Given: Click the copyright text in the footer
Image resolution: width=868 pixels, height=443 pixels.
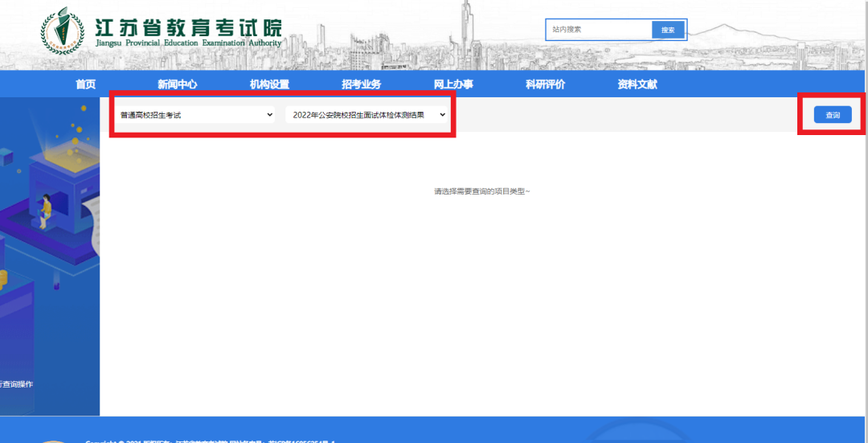Looking at the screenshot, I should (209, 441).
